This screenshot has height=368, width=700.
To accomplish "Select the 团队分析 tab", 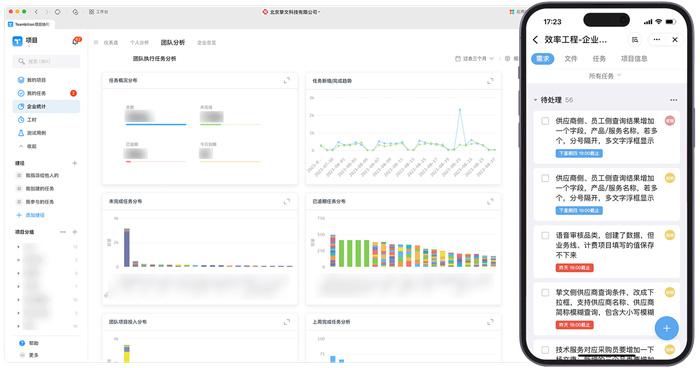I will 173,42.
